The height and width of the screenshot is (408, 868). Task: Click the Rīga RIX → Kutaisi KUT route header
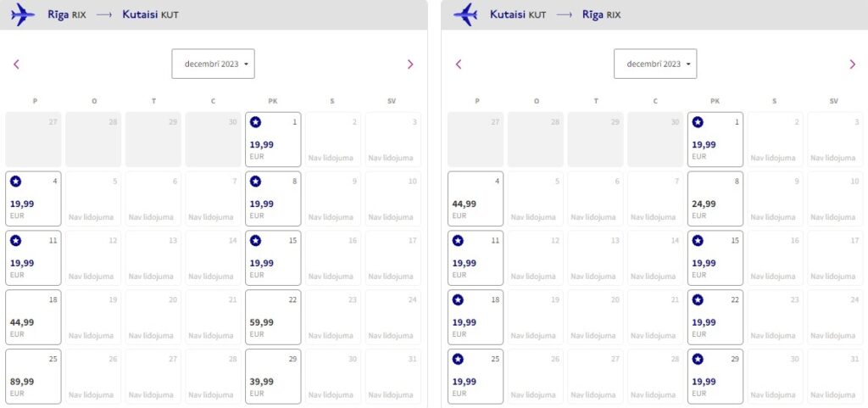pyautogui.click(x=113, y=14)
